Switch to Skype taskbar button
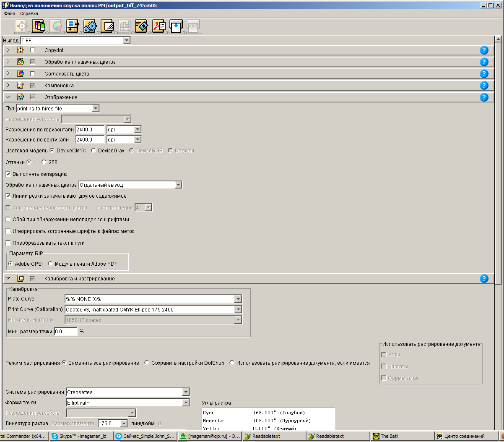This screenshot has width=504, height=442. [81, 436]
